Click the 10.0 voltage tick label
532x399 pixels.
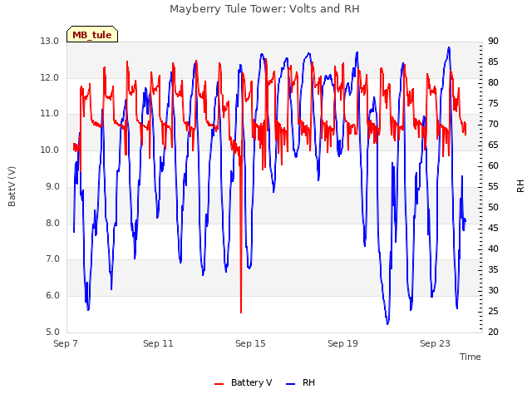(50, 150)
